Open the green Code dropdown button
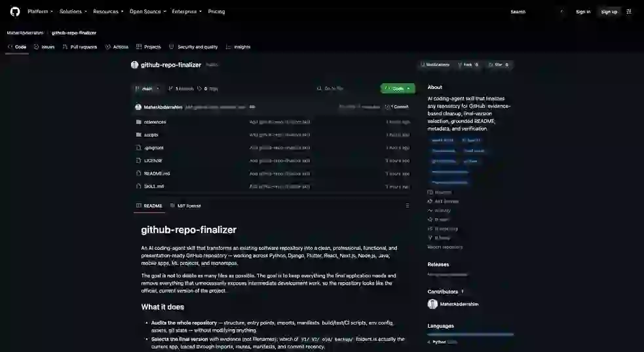The width and height of the screenshot is (644, 352). [398, 88]
